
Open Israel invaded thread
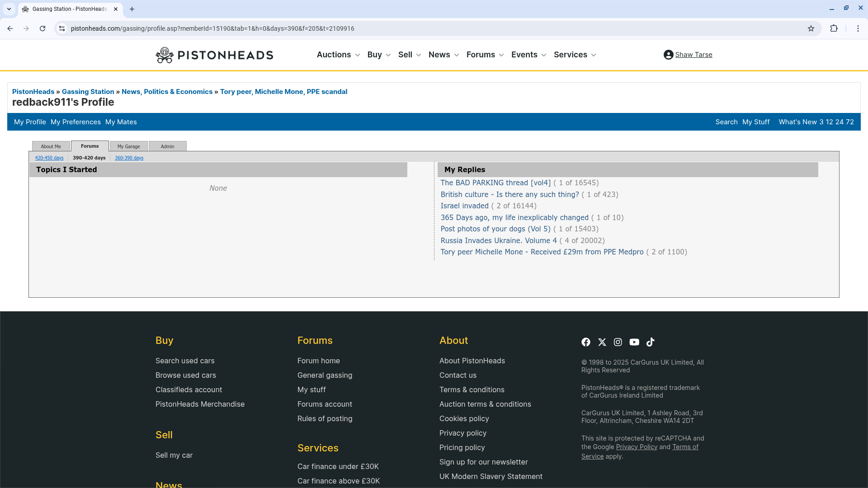[x=465, y=206]
